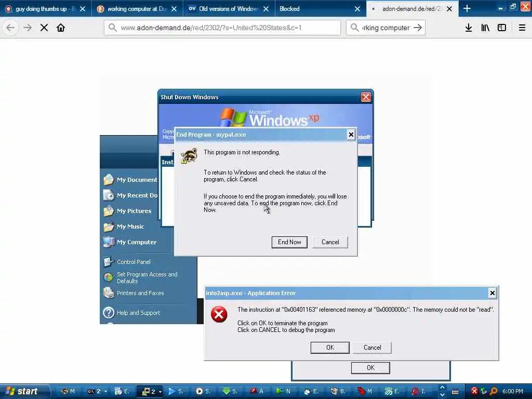Image resolution: width=532 pixels, height=399 pixels.
Task: Click the orange magnifier tray icon
Action: (x=494, y=391)
